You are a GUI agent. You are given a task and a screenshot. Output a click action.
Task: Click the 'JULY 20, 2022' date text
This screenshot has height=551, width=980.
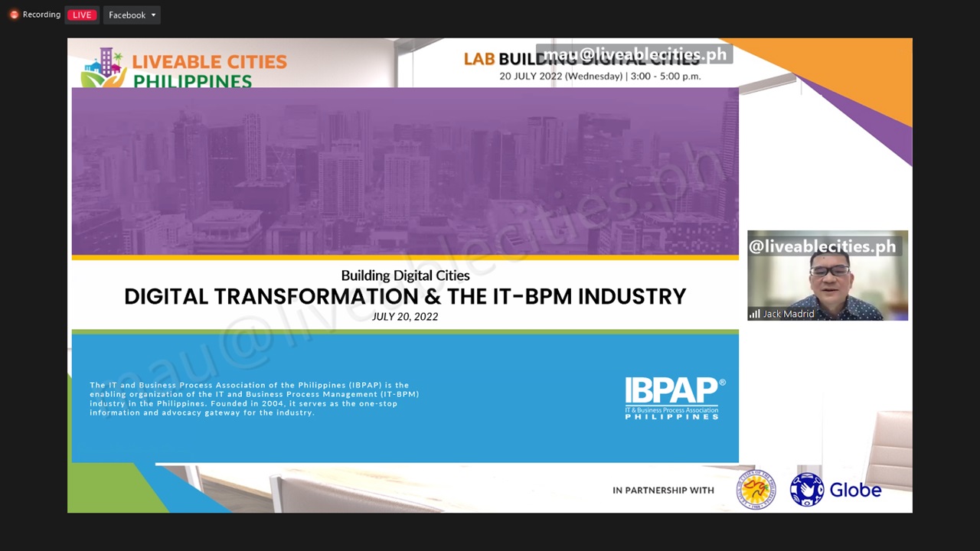(405, 317)
